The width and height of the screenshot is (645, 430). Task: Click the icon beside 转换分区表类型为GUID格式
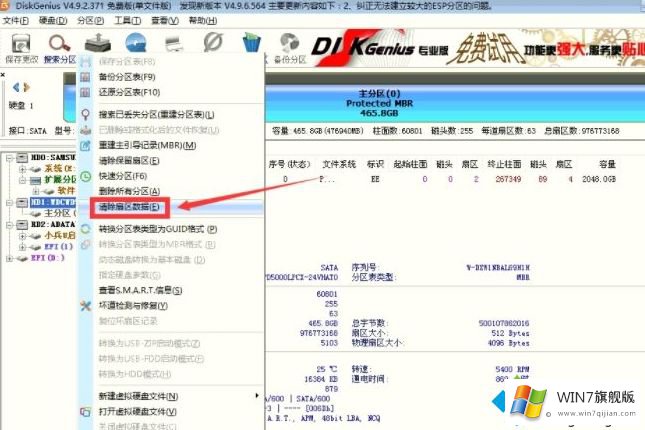[85, 229]
